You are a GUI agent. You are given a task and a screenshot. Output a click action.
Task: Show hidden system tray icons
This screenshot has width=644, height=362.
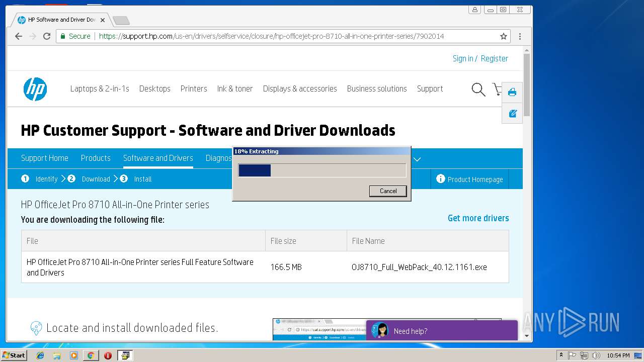561,355
